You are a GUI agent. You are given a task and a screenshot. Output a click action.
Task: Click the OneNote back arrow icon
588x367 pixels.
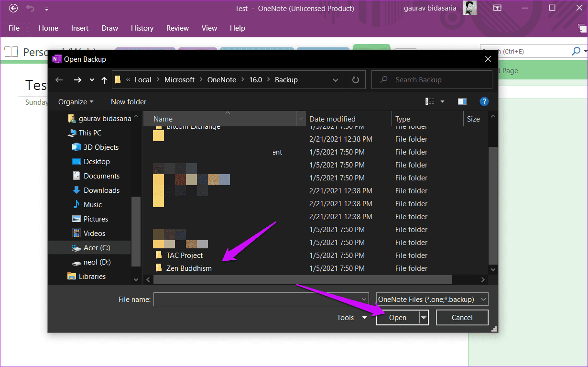click(x=13, y=8)
